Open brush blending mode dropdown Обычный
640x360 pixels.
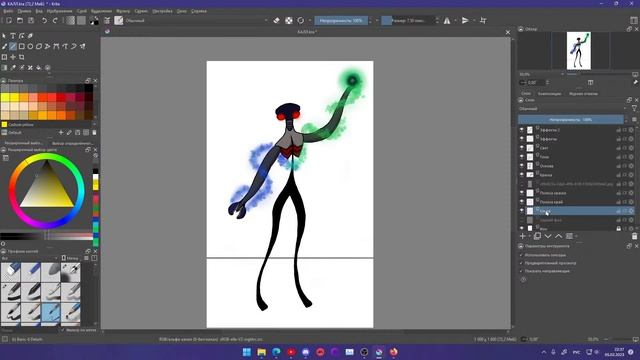coord(197,20)
